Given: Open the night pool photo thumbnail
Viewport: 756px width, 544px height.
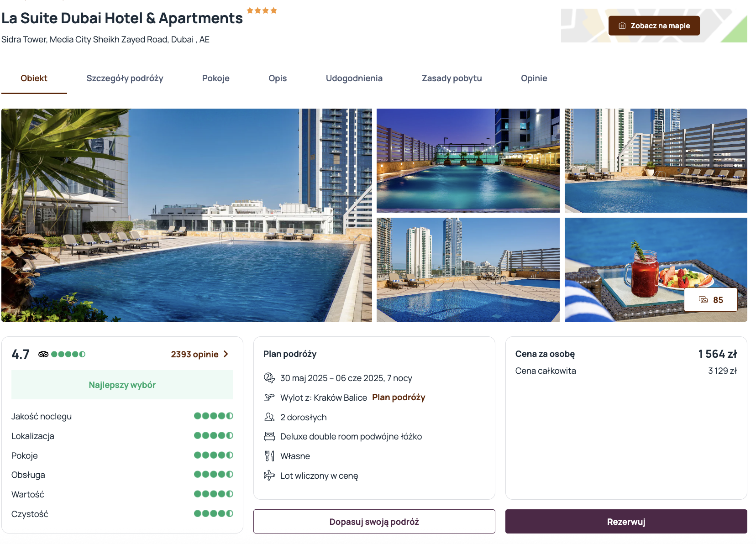Looking at the screenshot, I should tap(468, 161).
